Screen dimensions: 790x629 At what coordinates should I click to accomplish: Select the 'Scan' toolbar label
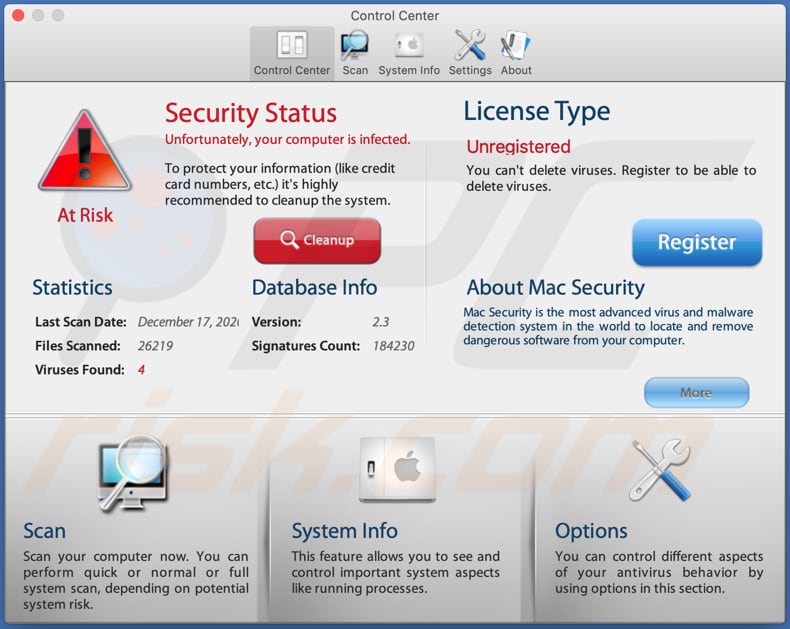[355, 70]
